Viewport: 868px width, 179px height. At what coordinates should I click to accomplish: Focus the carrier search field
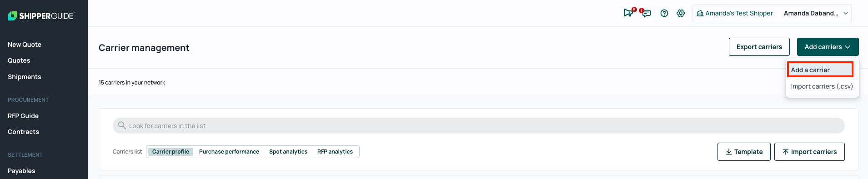point(478,126)
